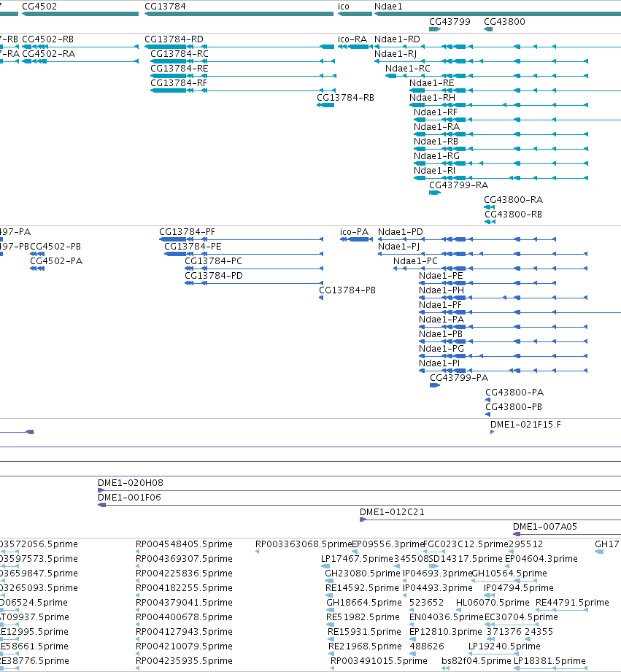Open EST label RP003363068.5prime

(x=304, y=544)
